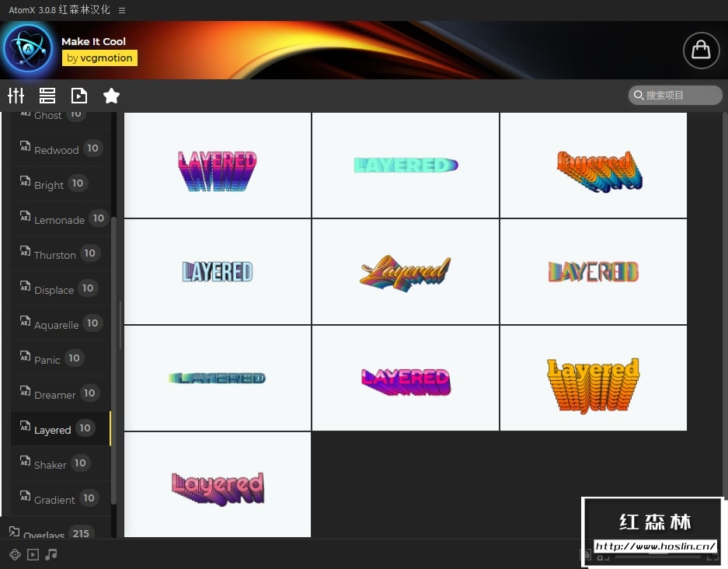The height and width of the screenshot is (569, 728).
Task: Pick the magenta bold LAYERED preset
Action: point(406,378)
